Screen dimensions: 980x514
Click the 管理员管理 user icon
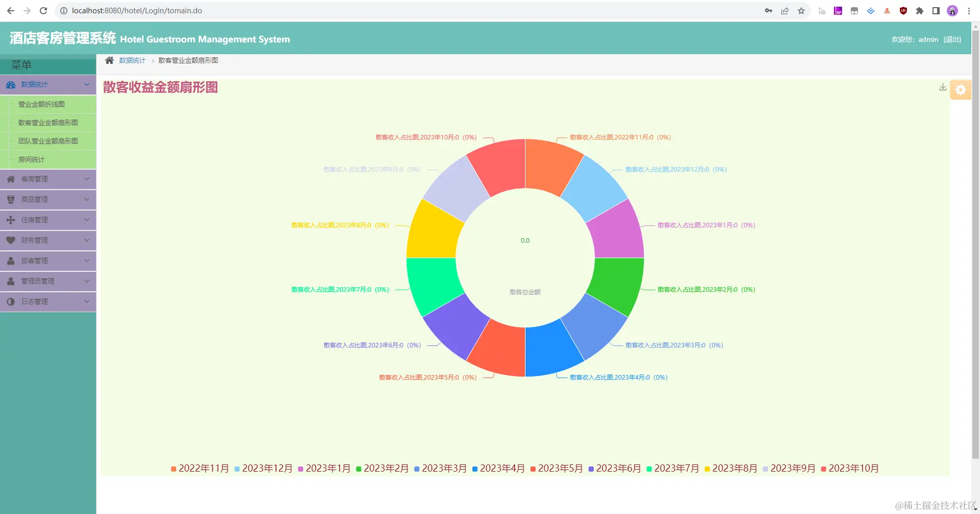pyautogui.click(x=11, y=281)
